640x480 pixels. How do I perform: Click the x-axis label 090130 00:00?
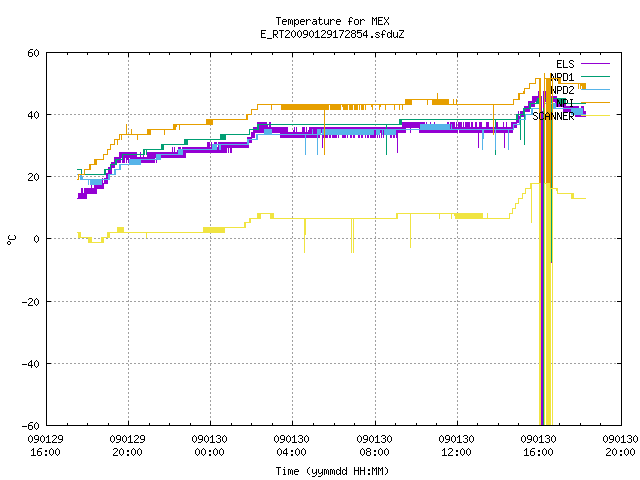coord(209,446)
